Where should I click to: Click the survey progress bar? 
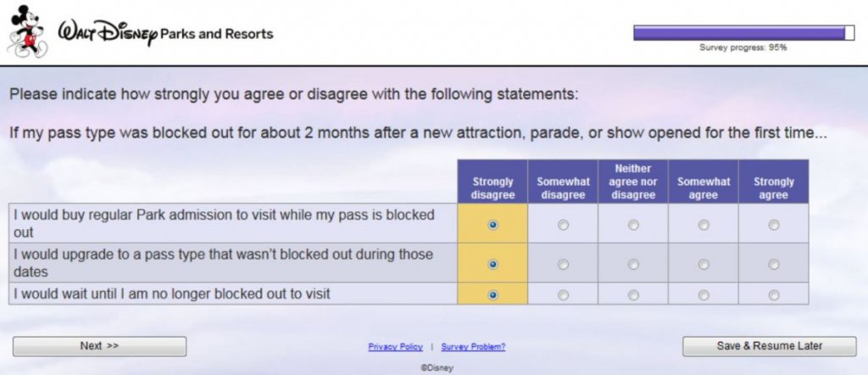pyautogui.click(x=743, y=33)
